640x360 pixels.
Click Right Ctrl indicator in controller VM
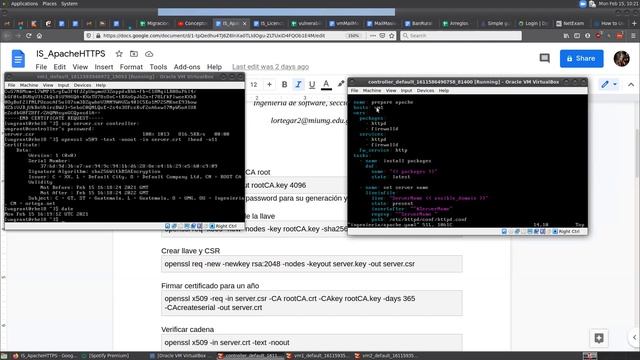pyautogui.click(x=569, y=231)
